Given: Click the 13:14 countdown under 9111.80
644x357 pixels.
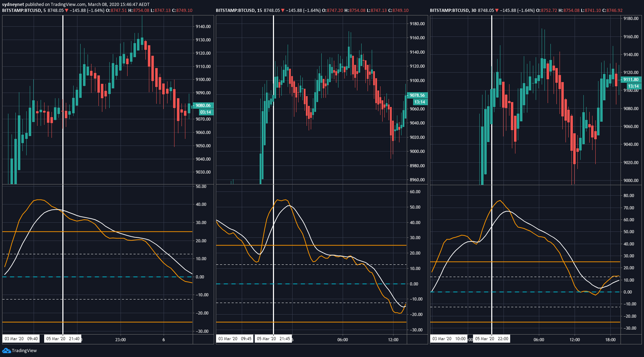Looking at the screenshot, I should (633, 86).
